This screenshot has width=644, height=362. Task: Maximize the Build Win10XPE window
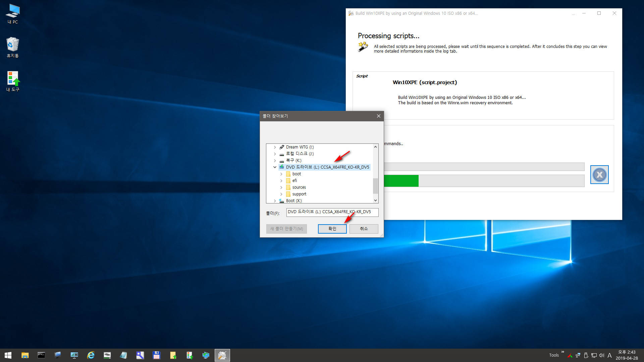point(599,13)
